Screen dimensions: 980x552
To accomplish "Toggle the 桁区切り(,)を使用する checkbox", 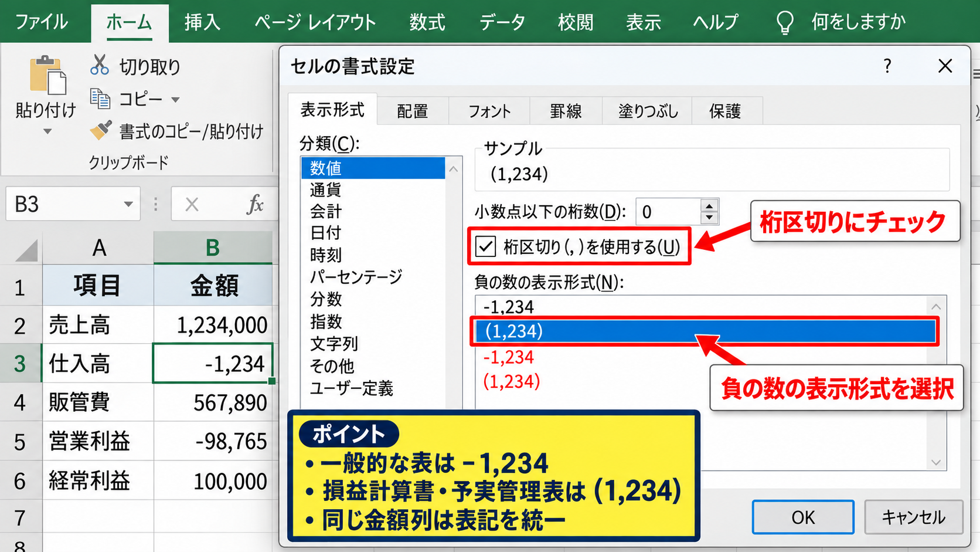I will [486, 246].
